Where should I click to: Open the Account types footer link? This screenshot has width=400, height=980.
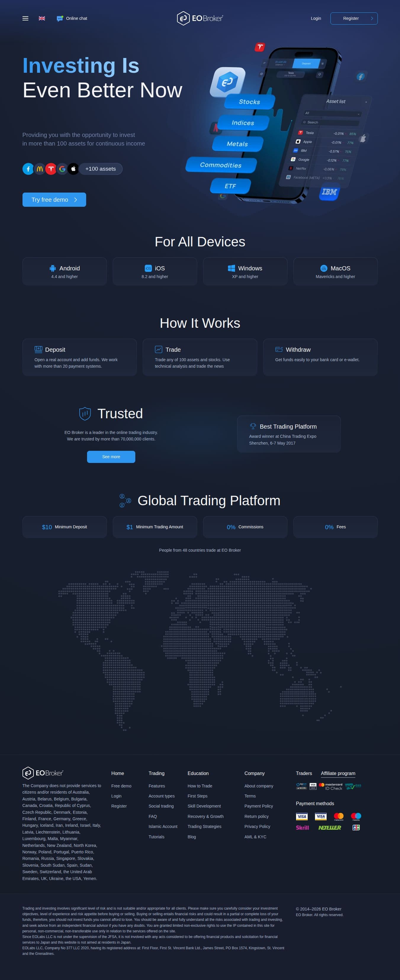(x=162, y=796)
